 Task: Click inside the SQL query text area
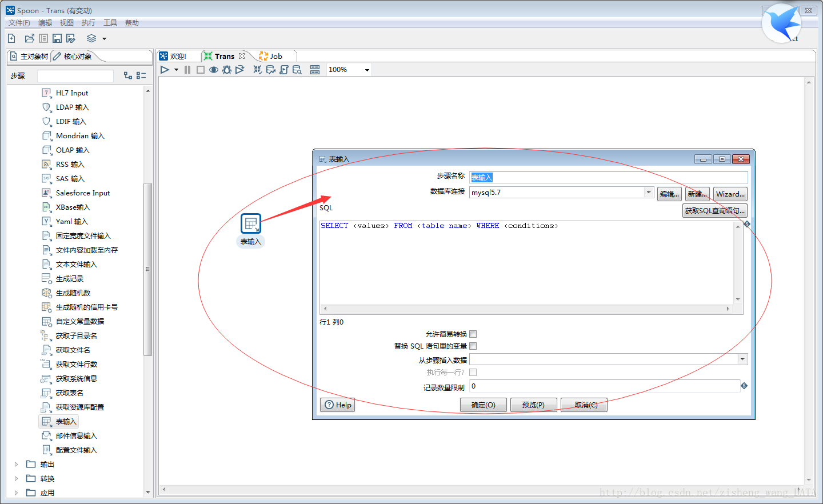[526, 263]
